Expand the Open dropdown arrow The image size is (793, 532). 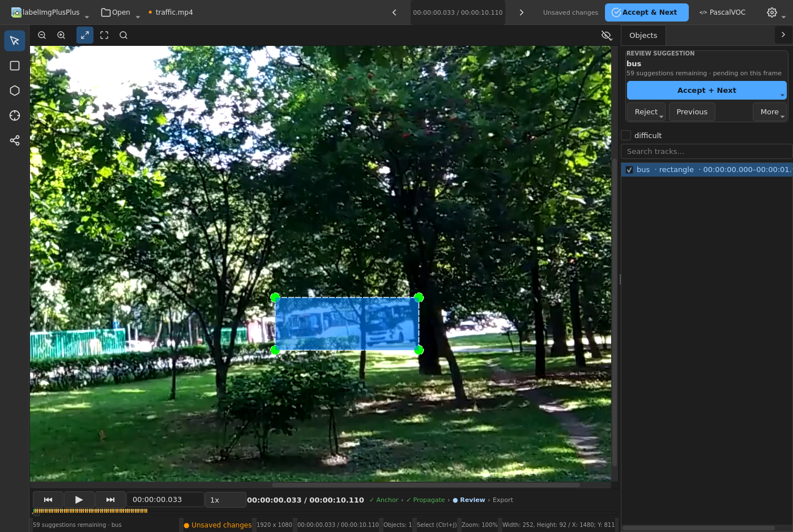(138, 16)
